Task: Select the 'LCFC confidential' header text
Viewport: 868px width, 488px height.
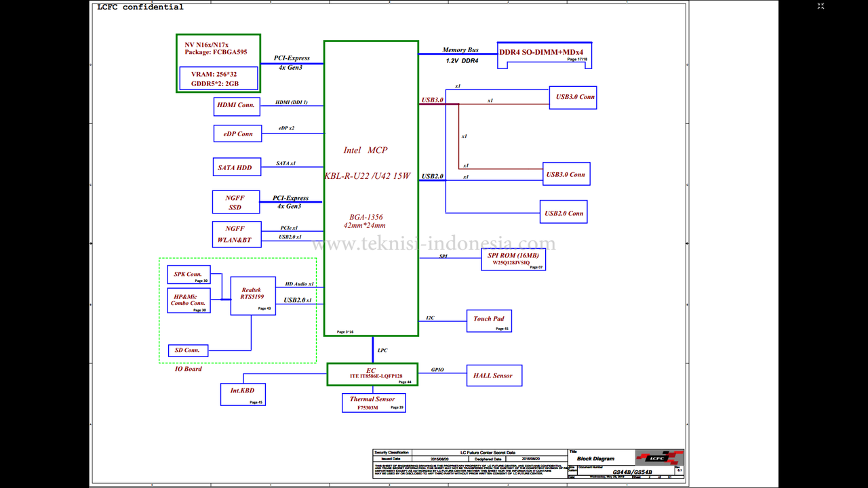Action: (140, 7)
